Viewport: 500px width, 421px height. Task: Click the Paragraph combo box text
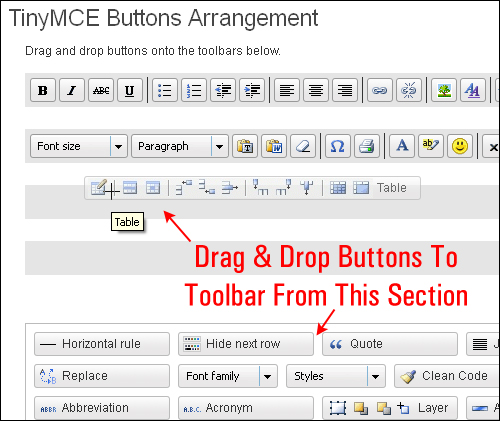coord(163,146)
